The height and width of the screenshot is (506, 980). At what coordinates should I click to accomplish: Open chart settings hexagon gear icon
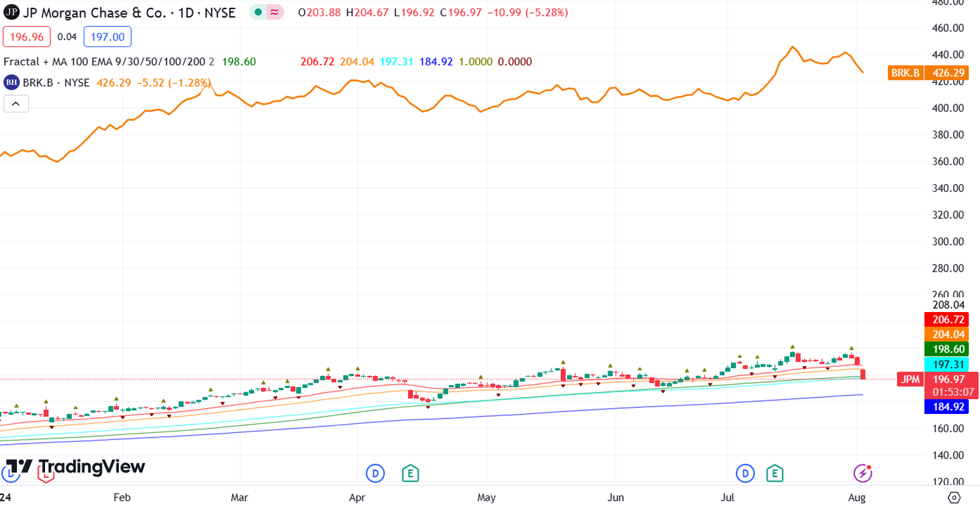tap(955, 498)
